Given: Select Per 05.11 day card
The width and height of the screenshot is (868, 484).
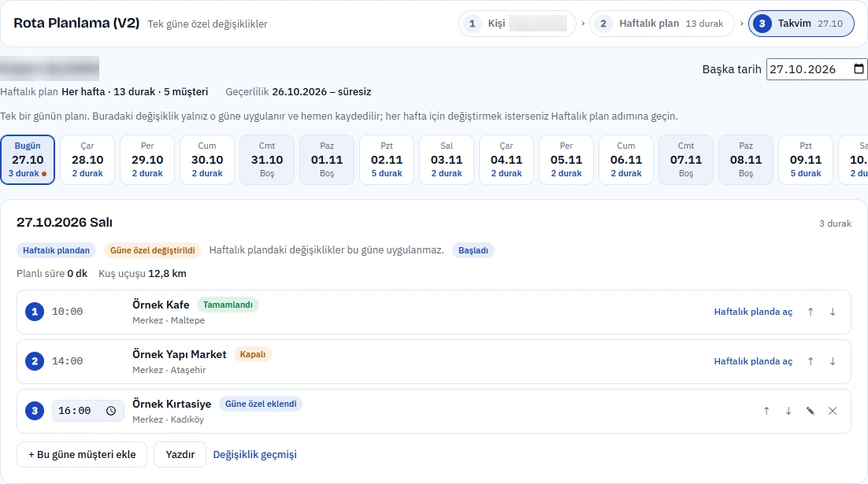Looking at the screenshot, I should [566, 159].
